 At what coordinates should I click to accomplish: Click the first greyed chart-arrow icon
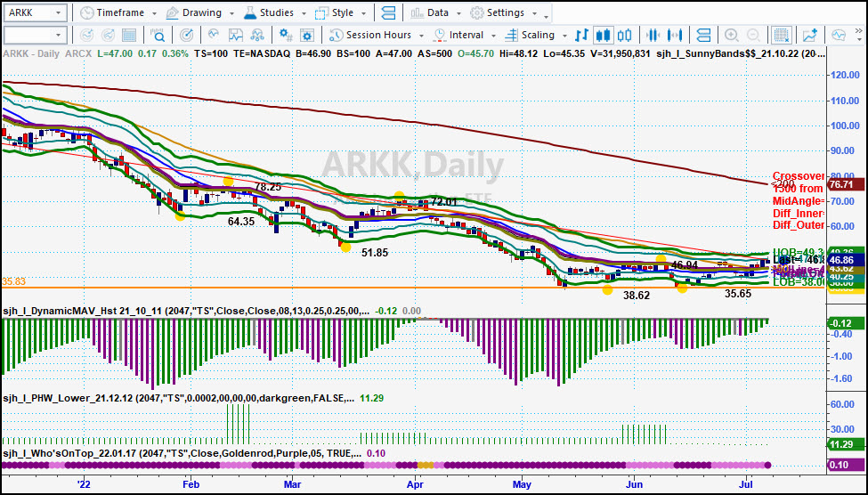[x=86, y=36]
